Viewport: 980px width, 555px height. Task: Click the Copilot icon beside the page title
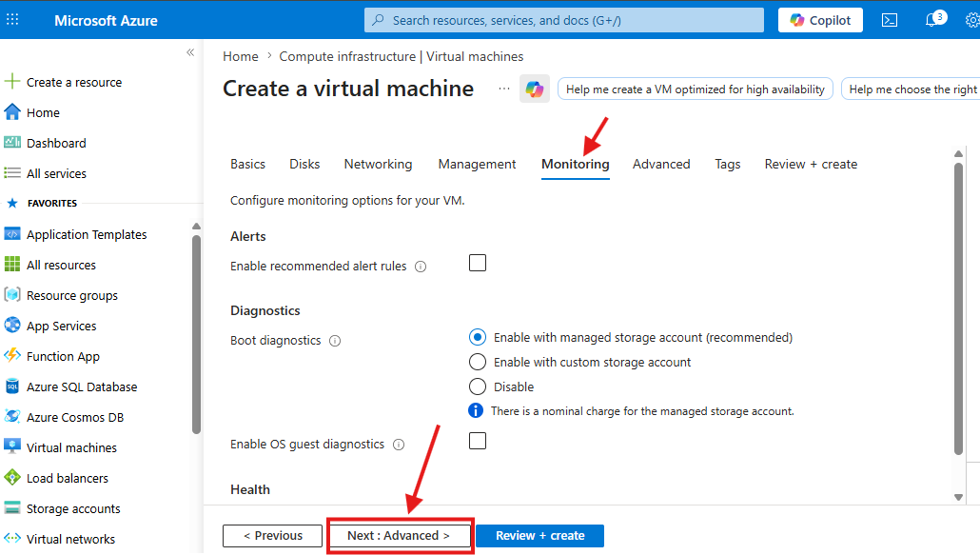tap(535, 89)
